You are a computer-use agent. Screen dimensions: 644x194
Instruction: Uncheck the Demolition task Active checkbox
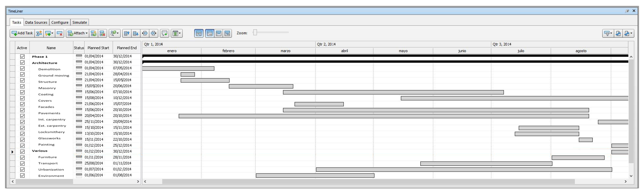[22, 68]
